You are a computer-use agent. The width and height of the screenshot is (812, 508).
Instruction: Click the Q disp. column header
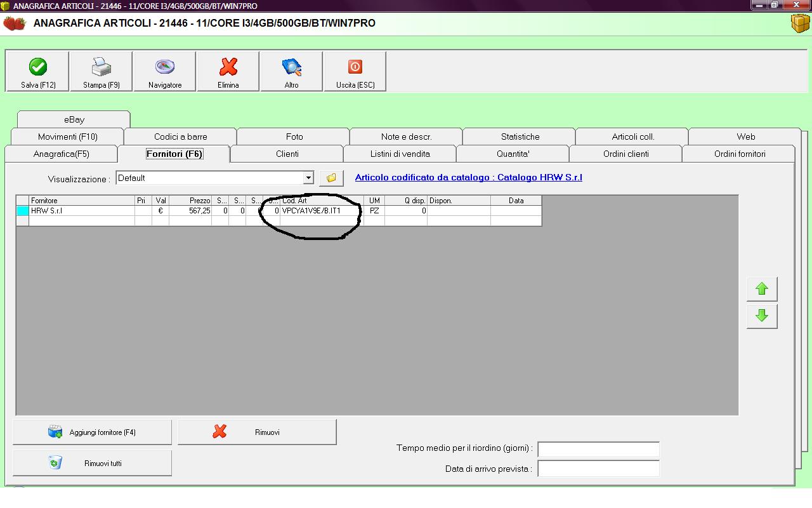tap(406, 201)
